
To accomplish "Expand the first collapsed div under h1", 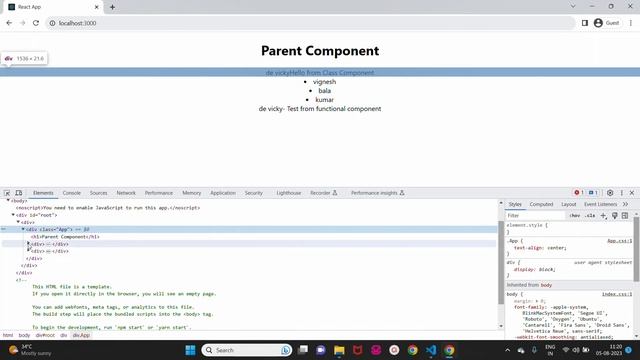I will [x=28, y=244].
